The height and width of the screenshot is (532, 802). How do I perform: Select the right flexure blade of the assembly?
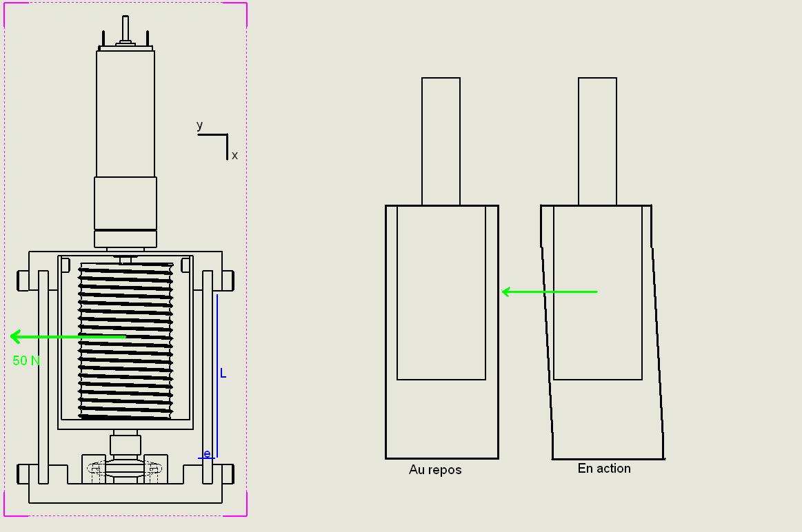pos(208,377)
